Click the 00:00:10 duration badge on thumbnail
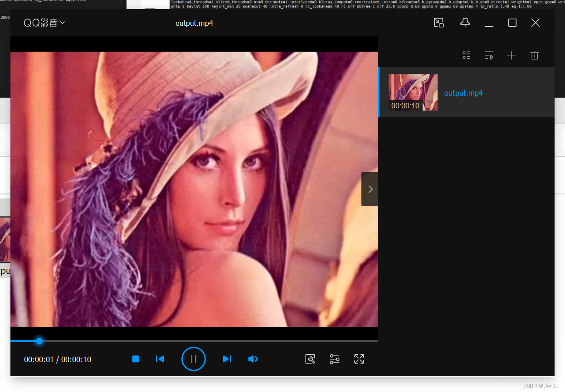 tap(405, 106)
